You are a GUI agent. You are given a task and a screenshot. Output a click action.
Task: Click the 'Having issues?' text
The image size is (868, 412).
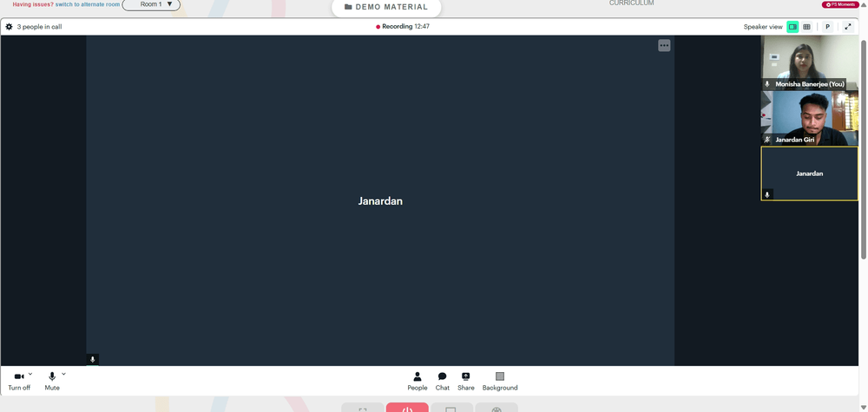33,4
